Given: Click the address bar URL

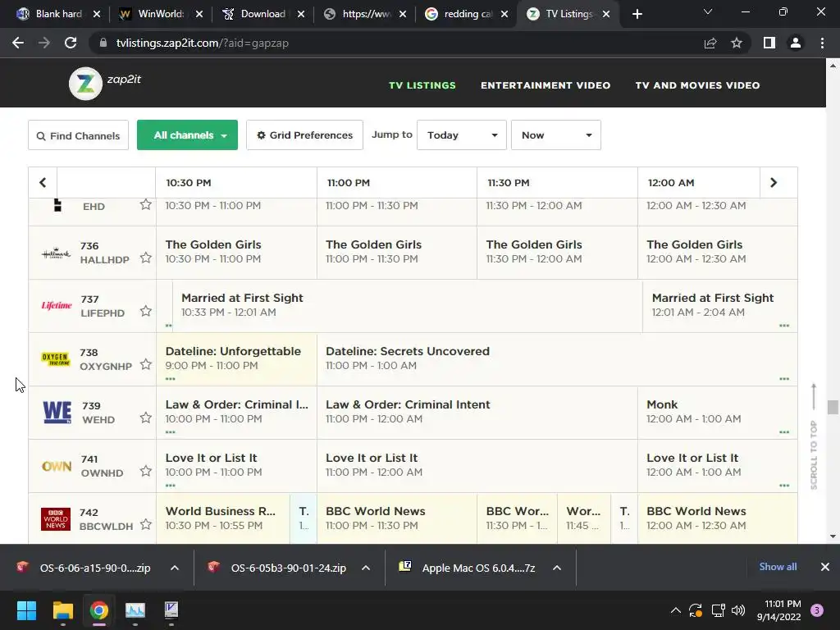Looking at the screenshot, I should pos(203,43).
